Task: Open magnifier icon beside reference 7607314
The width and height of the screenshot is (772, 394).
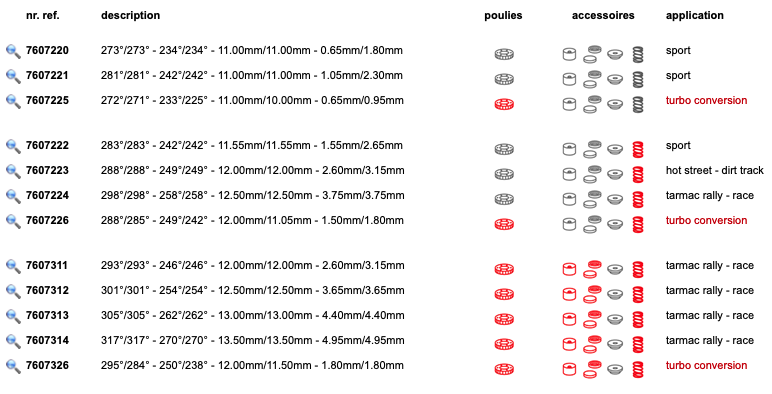Action: point(13,341)
